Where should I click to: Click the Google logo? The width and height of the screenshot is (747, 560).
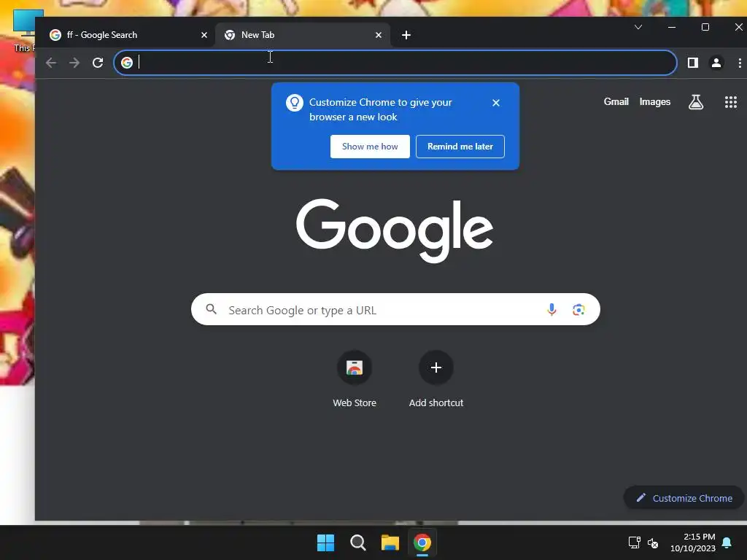395,230
